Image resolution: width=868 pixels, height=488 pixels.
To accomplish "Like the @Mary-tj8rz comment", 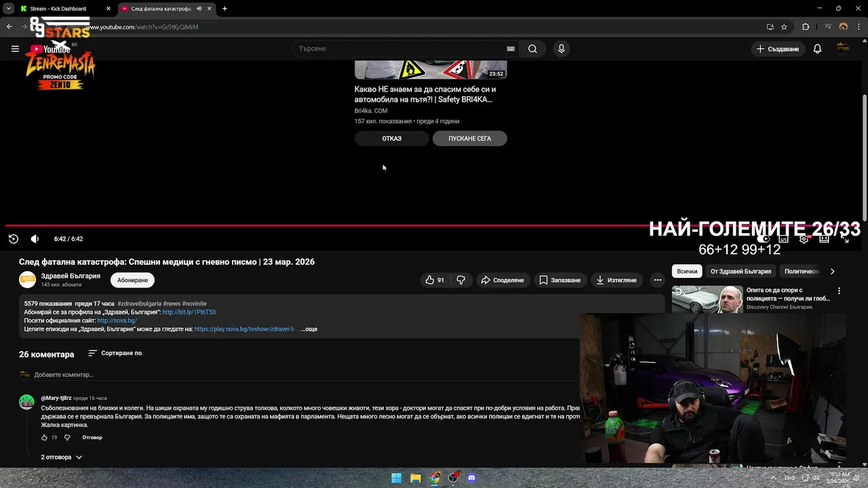I will pyautogui.click(x=45, y=437).
